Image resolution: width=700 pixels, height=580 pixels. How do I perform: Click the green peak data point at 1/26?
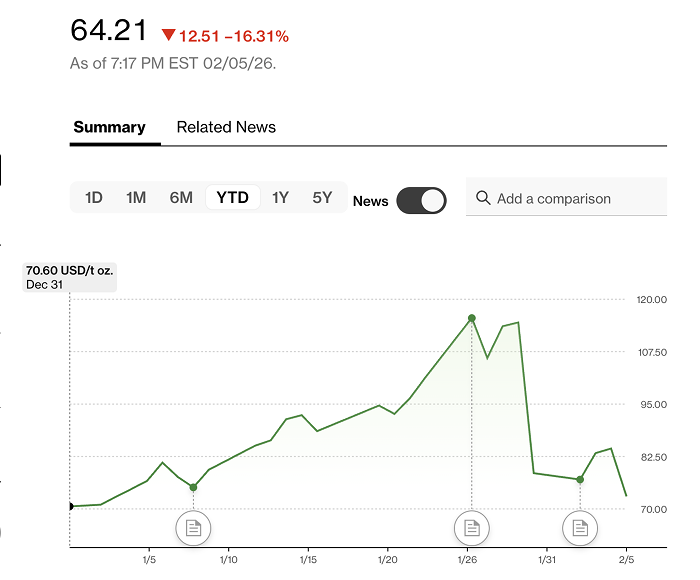[x=472, y=318]
